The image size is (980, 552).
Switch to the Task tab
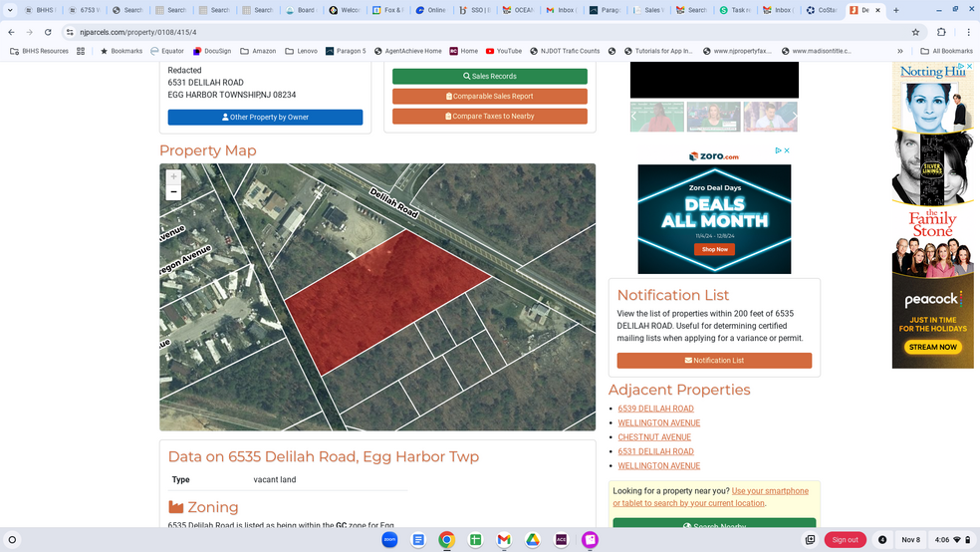pyautogui.click(x=735, y=10)
